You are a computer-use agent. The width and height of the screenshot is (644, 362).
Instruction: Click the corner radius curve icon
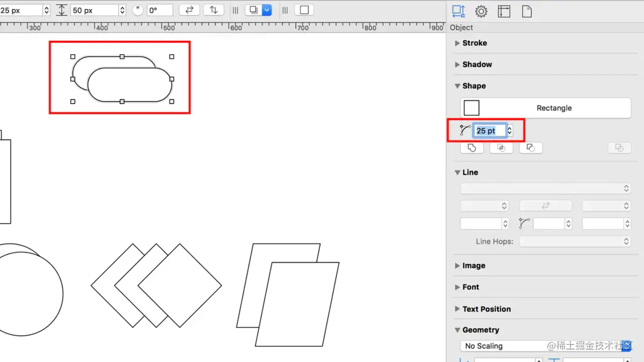click(x=465, y=130)
